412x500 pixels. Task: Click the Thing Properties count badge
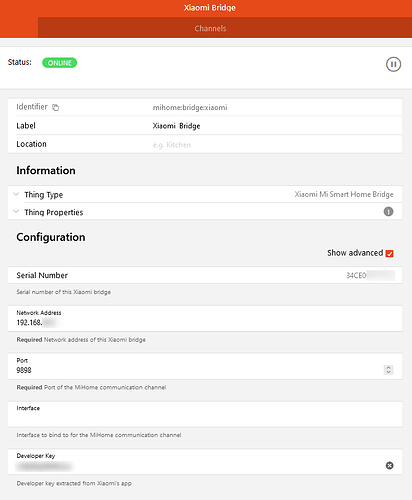pos(388,212)
